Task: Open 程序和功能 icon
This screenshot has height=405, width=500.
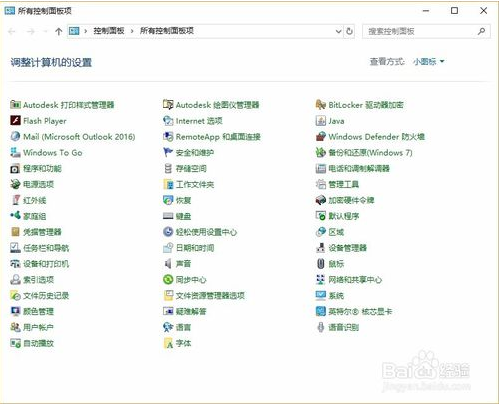Action: [15, 168]
